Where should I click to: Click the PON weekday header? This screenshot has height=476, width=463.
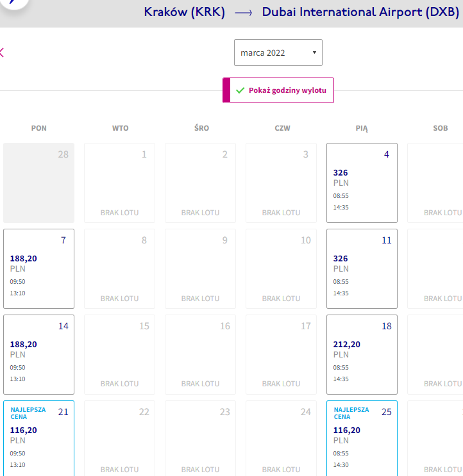[39, 128]
